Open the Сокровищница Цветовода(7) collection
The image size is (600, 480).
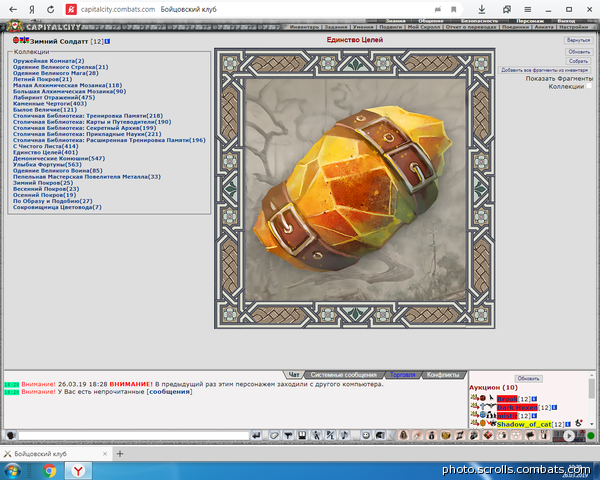[x=57, y=207]
